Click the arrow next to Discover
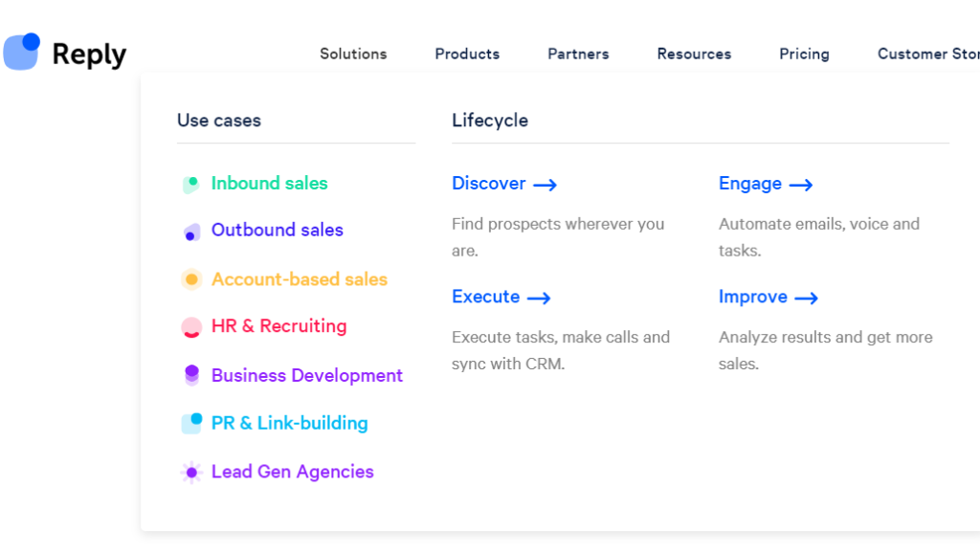 tap(545, 185)
